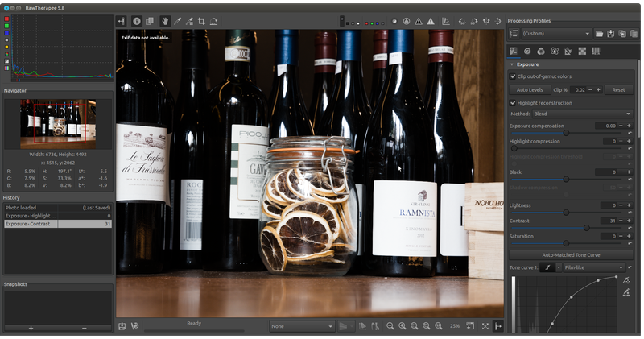Zoom in on the preview
Image resolution: width=644 pixels, height=339 pixels.
(x=402, y=326)
